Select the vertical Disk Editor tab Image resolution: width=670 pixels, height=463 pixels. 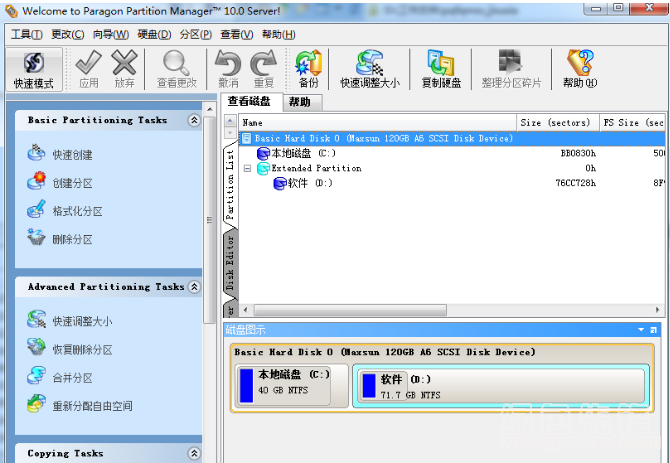click(x=230, y=263)
